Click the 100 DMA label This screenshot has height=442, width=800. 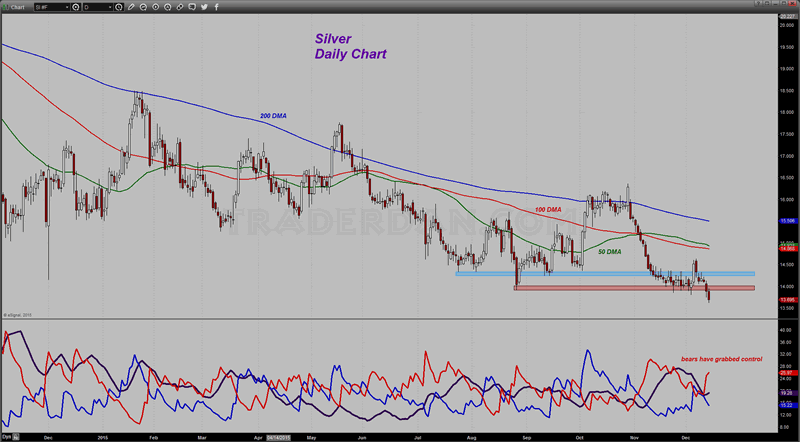[x=548, y=210]
